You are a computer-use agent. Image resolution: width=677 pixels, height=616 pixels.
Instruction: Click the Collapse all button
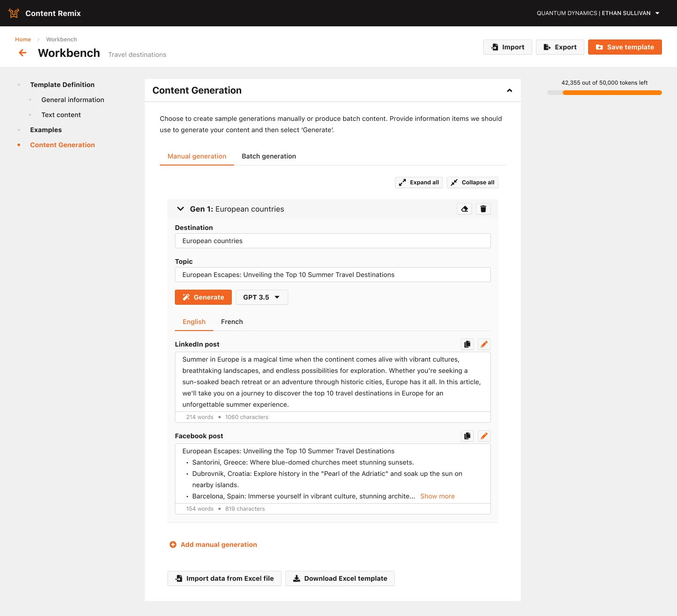click(472, 182)
